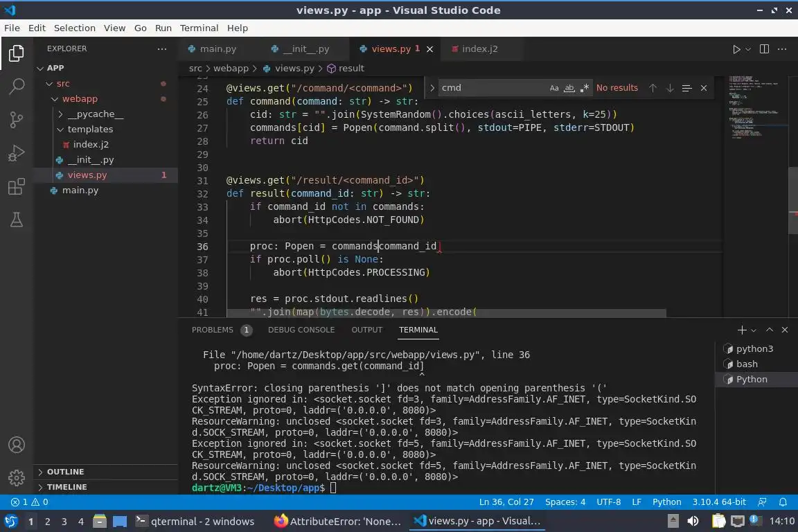The width and height of the screenshot is (798, 532).
Task: Open notifications bell in status bar
Action: coord(783,502)
